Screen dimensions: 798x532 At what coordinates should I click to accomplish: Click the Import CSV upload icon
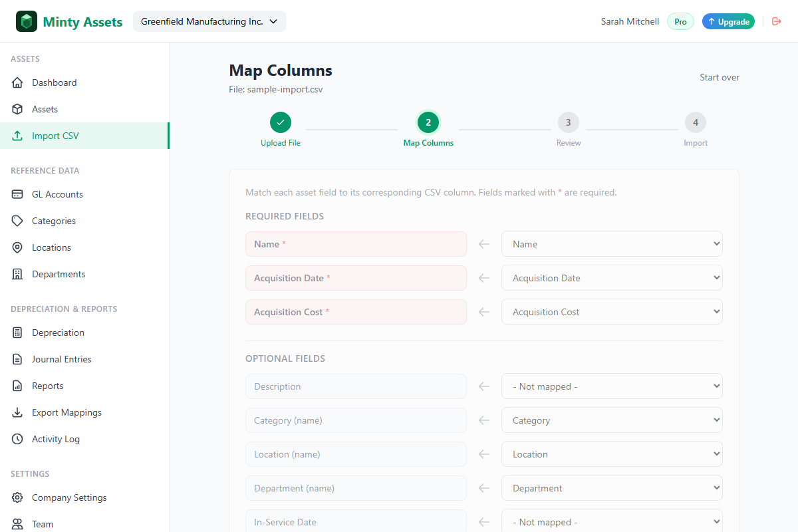click(x=18, y=136)
